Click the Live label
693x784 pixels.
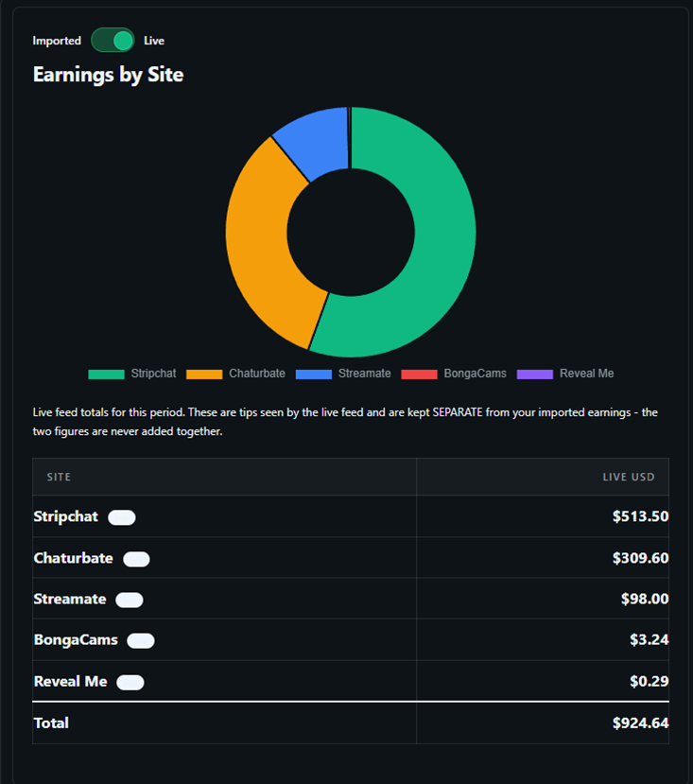click(154, 41)
